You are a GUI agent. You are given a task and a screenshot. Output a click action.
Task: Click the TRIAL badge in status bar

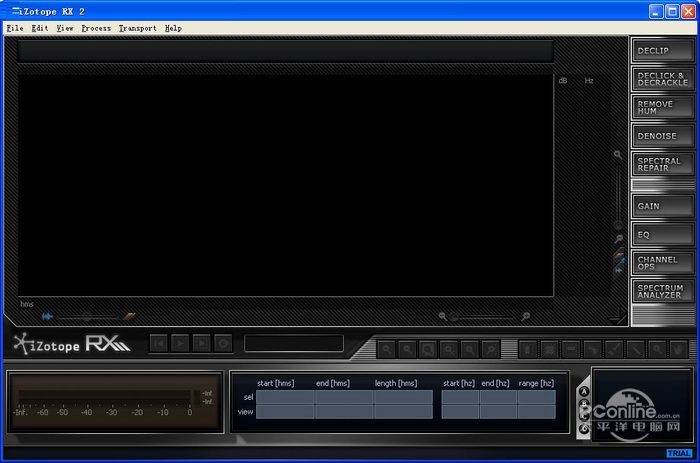pos(679,453)
